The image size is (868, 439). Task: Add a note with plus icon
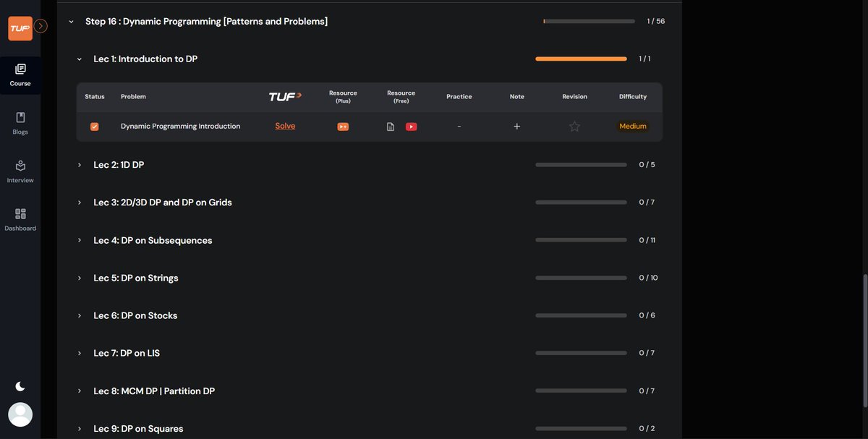point(517,127)
